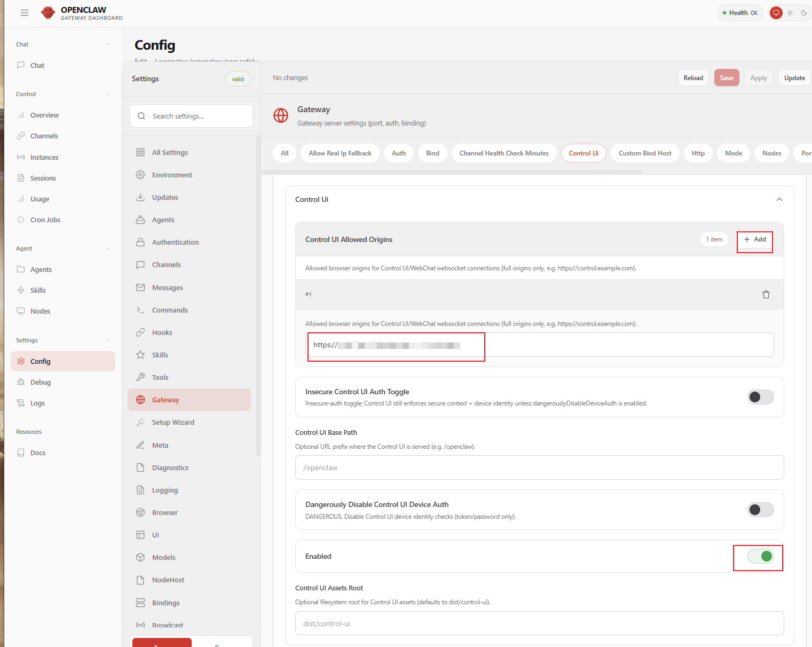Screen dimensions: 812x647
Task: Click the OpenClaw logo icon
Action: [x=48, y=13]
